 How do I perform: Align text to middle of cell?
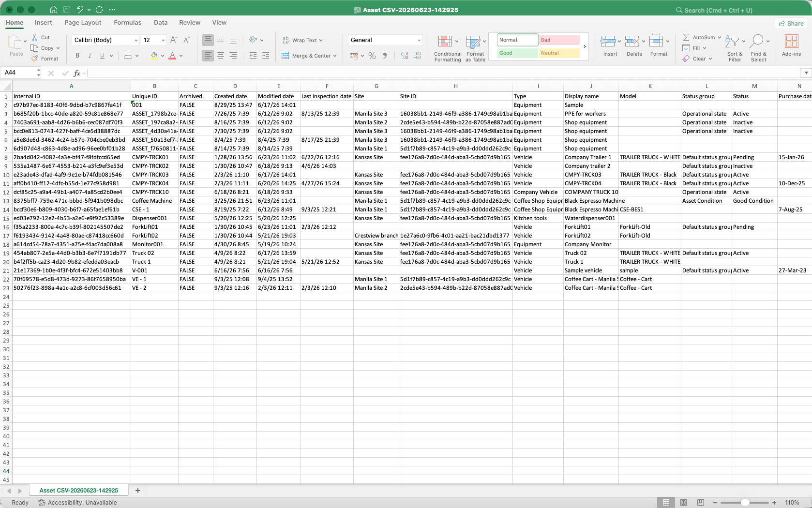click(221, 40)
